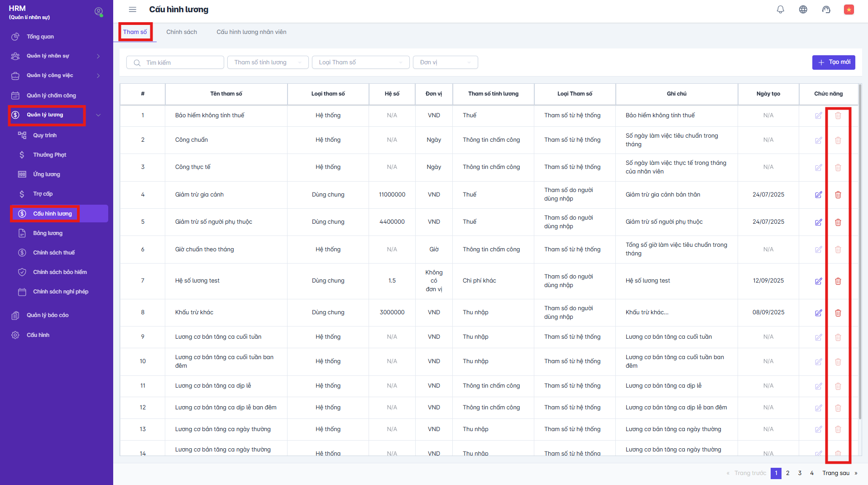Toggle the hamburger sidebar menu icon
868x485 pixels.
coord(133,10)
